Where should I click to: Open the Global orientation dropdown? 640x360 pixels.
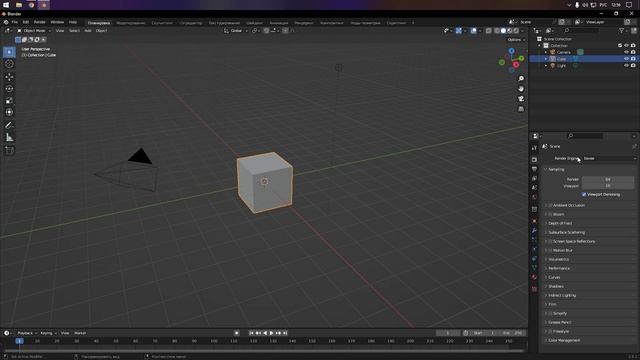236,31
